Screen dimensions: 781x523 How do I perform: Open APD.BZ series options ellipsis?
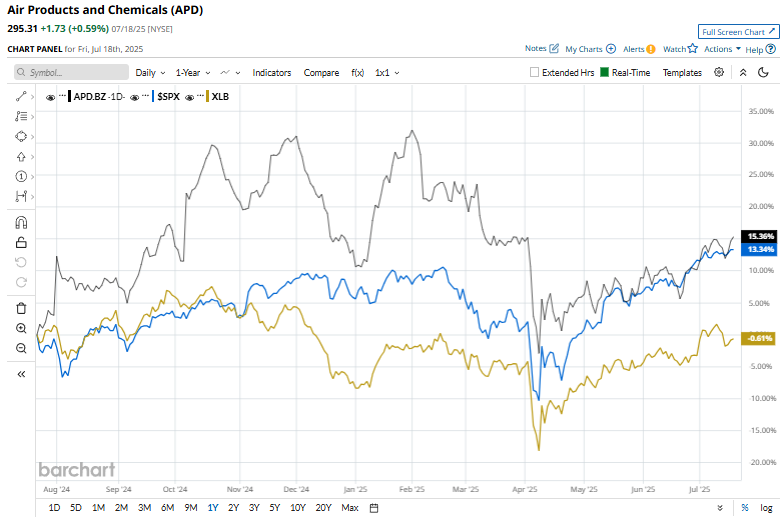tap(62, 95)
